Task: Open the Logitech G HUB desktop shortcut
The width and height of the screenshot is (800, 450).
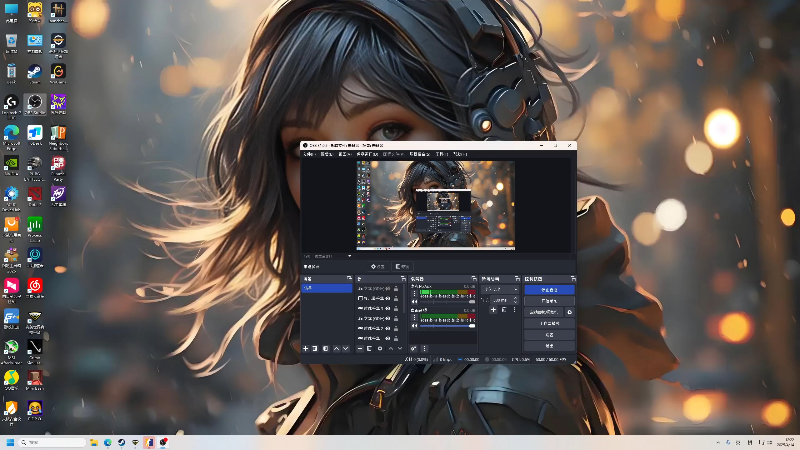Action: 11,105
